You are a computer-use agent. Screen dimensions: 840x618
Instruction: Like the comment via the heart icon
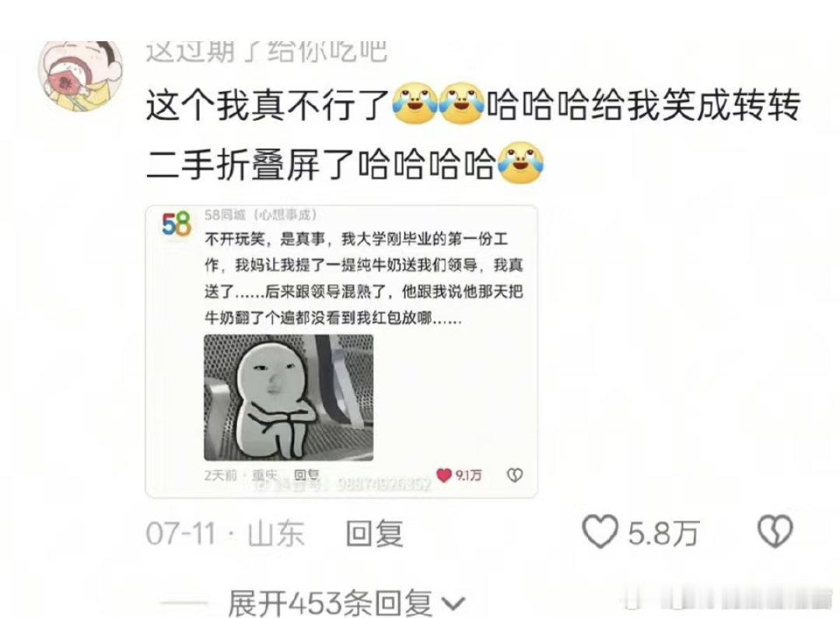pyautogui.click(x=600, y=531)
